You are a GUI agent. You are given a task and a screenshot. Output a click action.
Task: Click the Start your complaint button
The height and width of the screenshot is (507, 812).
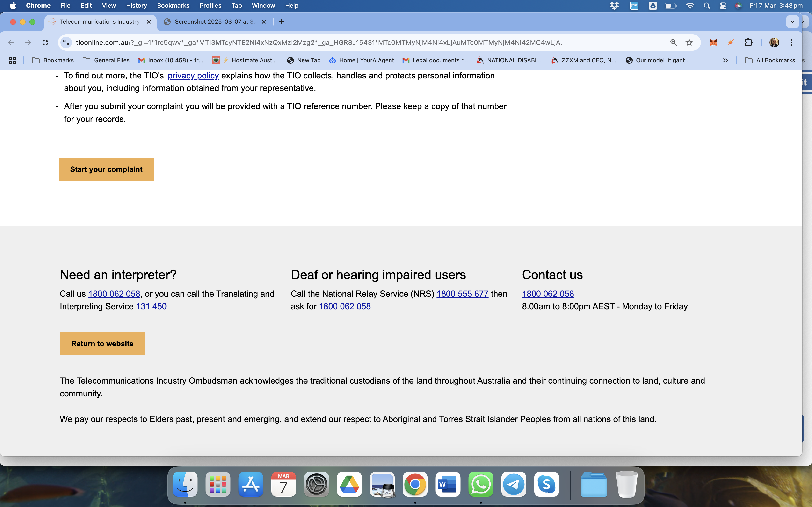(x=106, y=169)
